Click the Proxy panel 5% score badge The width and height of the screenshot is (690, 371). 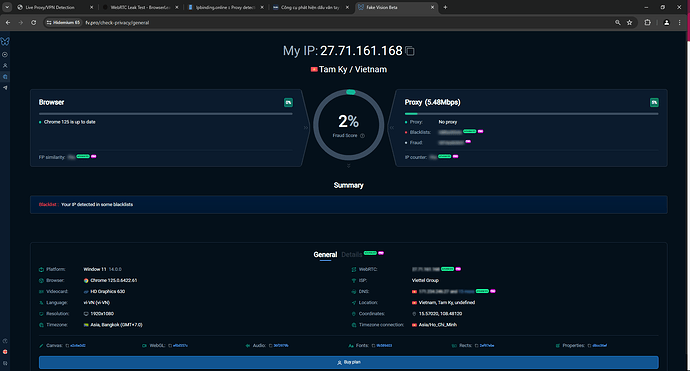coord(654,103)
